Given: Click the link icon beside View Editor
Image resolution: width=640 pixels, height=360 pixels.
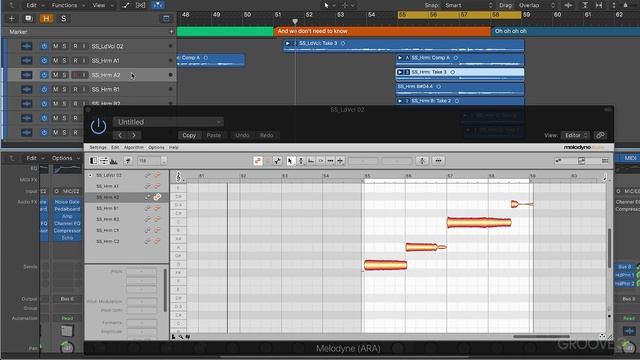Looking at the screenshot, I should point(600,135).
